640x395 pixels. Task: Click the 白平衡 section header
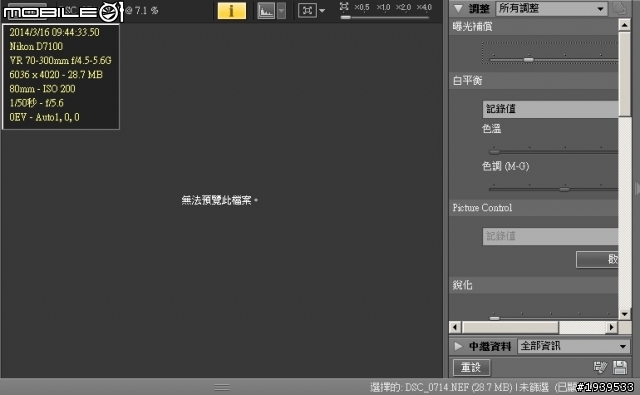click(x=533, y=81)
